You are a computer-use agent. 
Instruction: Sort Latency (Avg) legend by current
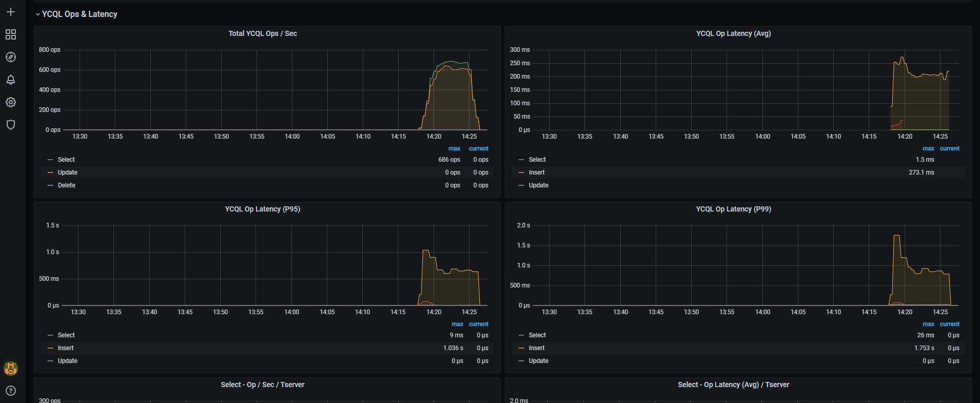pos(950,148)
